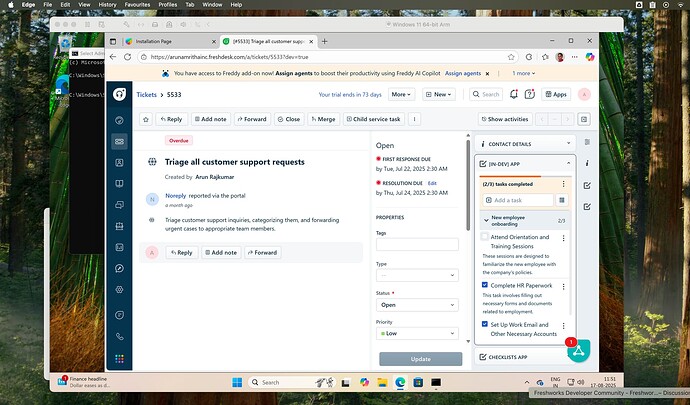Click the Freshdesk logo in the sidebar

(x=120, y=95)
